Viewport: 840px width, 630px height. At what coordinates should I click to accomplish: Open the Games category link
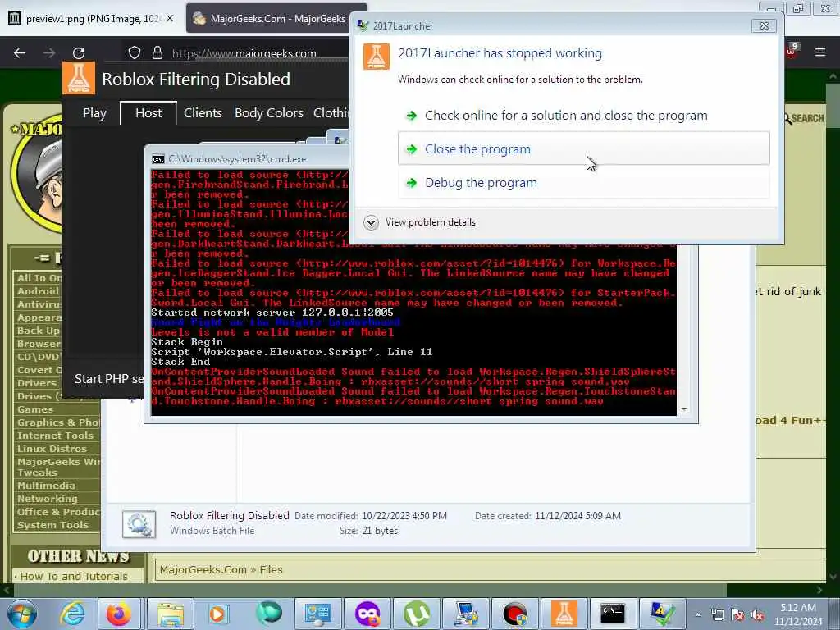click(35, 409)
